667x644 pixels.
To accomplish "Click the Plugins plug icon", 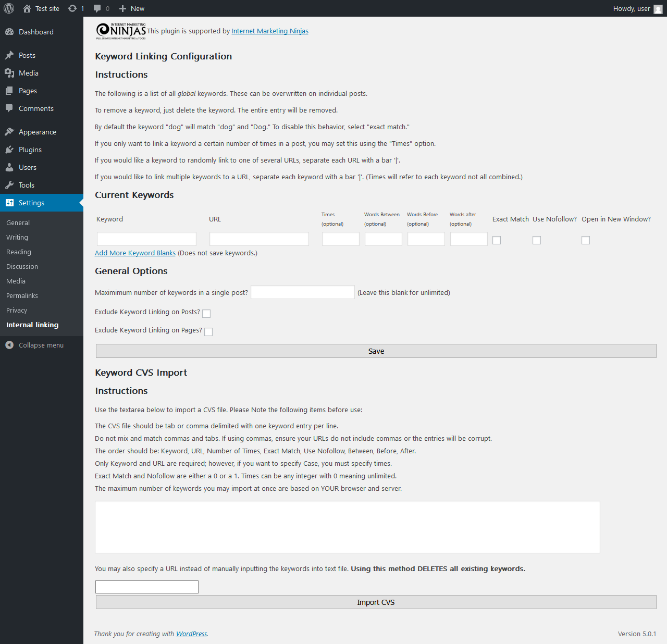I will (9, 150).
